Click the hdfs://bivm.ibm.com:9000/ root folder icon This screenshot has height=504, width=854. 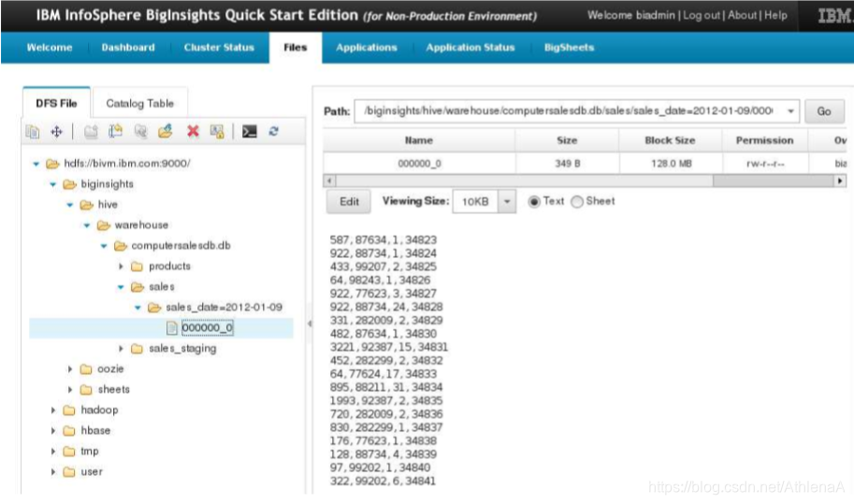pos(52,164)
